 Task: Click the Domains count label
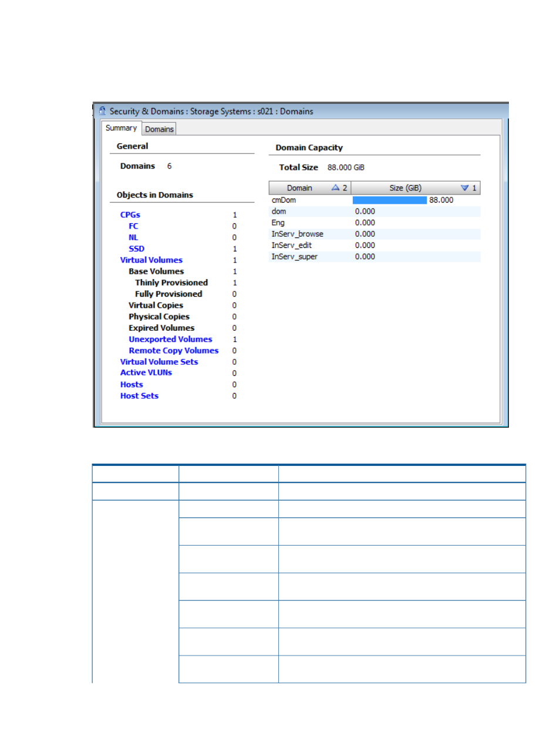click(138, 166)
